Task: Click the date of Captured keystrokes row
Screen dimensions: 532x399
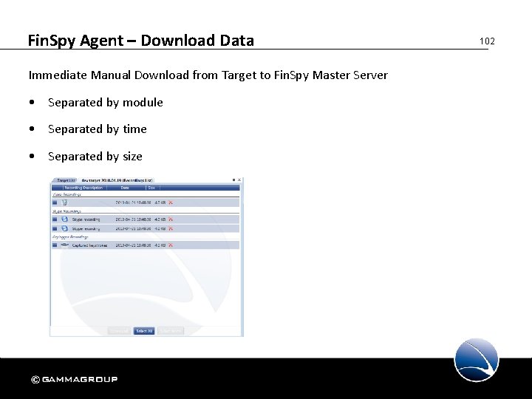Action: [133, 245]
